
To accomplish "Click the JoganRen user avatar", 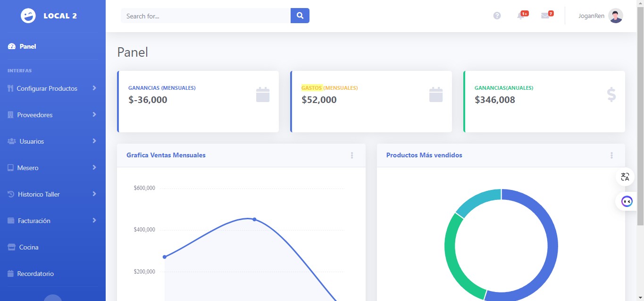I will point(615,16).
